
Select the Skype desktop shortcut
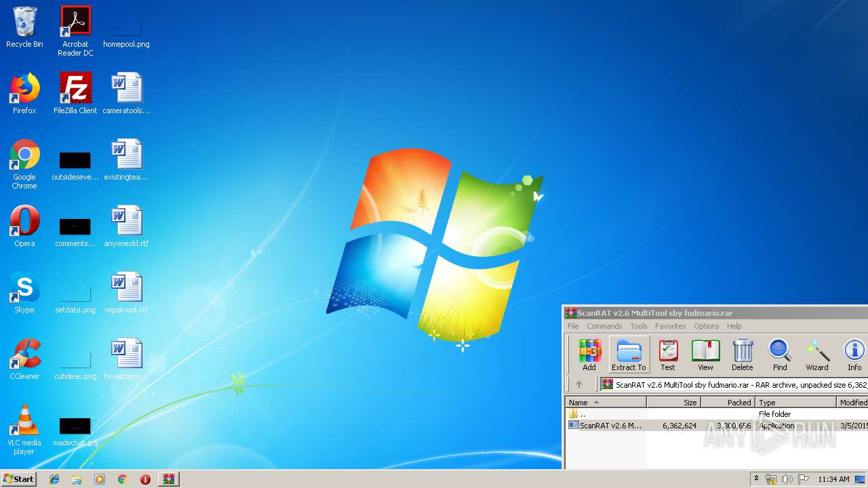24,293
